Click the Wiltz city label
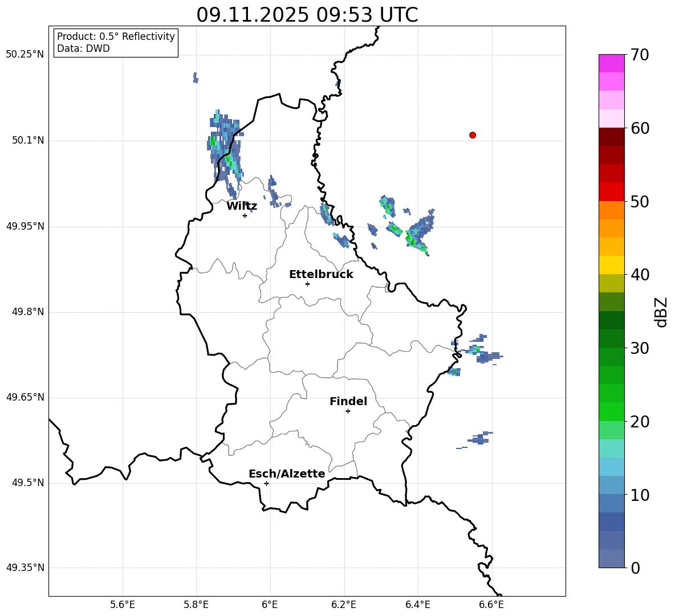675x616 pixels. (x=242, y=206)
